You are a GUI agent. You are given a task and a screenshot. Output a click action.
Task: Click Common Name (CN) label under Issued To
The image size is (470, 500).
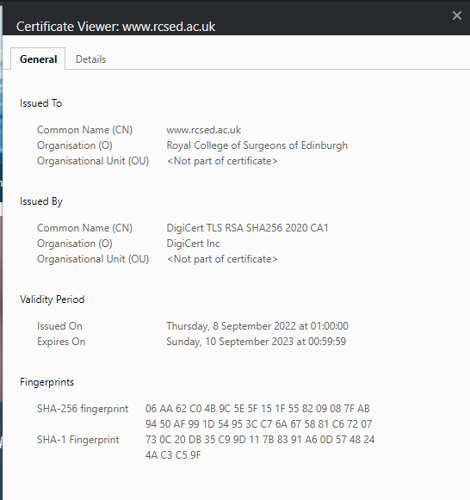85,130
